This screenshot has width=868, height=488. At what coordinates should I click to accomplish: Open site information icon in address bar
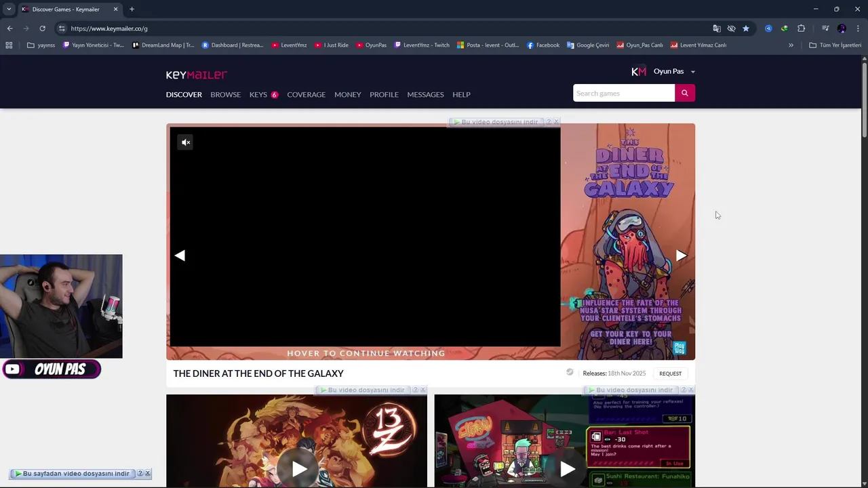click(x=62, y=28)
